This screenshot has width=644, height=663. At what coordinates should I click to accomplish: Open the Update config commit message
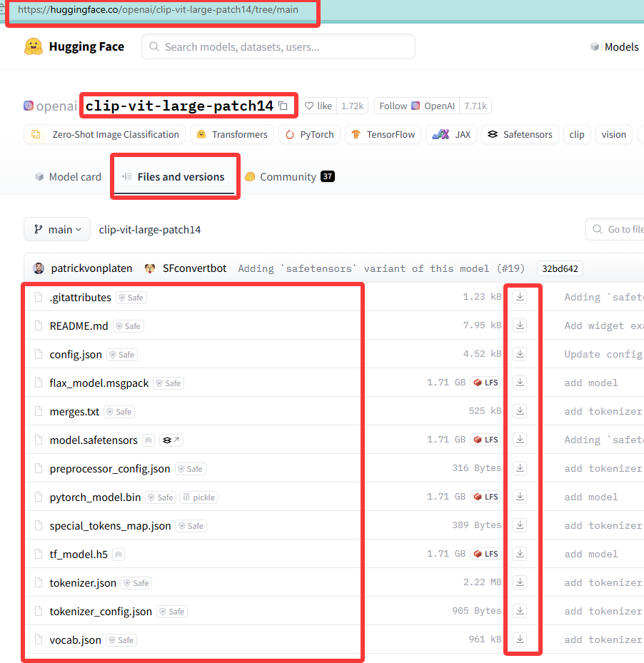point(603,354)
